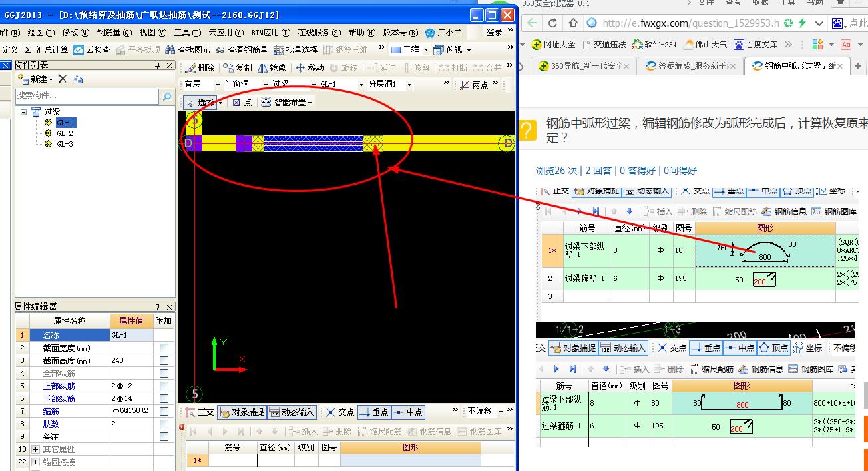Click browser home button

point(573,23)
